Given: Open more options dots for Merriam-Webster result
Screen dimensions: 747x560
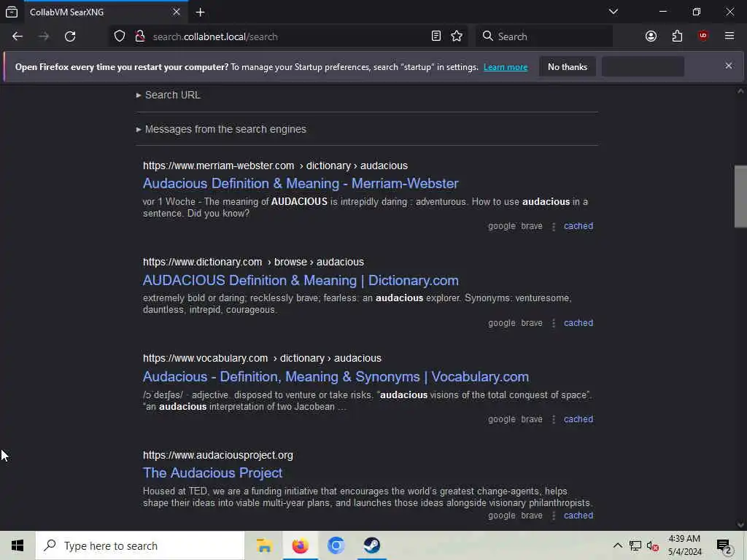Looking at the screenshot, I should tap(553, 227).
